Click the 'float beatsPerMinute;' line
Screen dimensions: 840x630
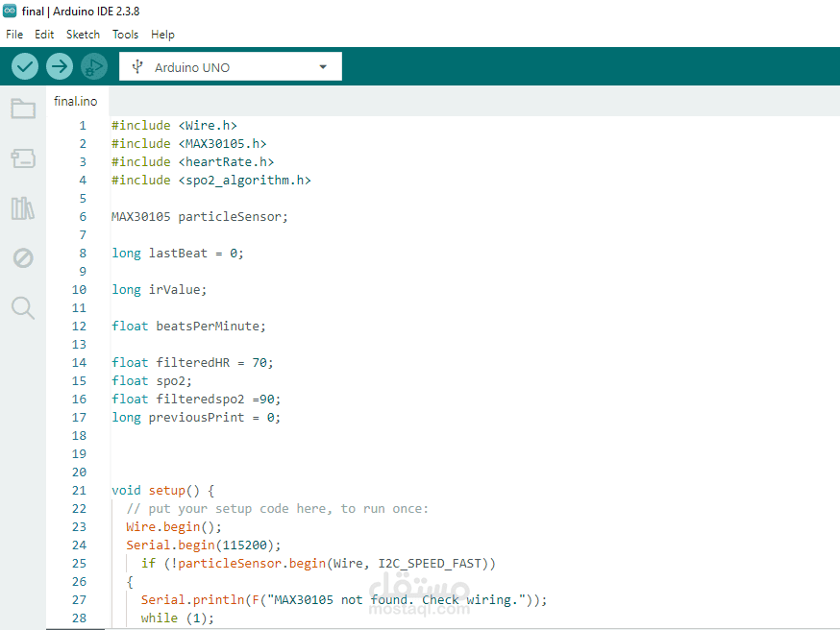[x=188, y=326]
